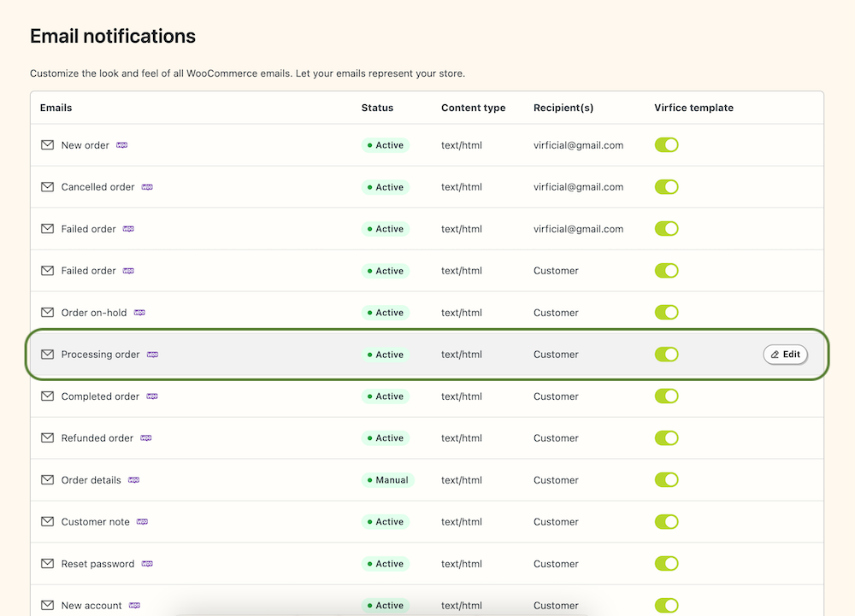This screenshot has height=616, width=855.
Task: Open the Order on-hold email
Action: click(94, 313)
